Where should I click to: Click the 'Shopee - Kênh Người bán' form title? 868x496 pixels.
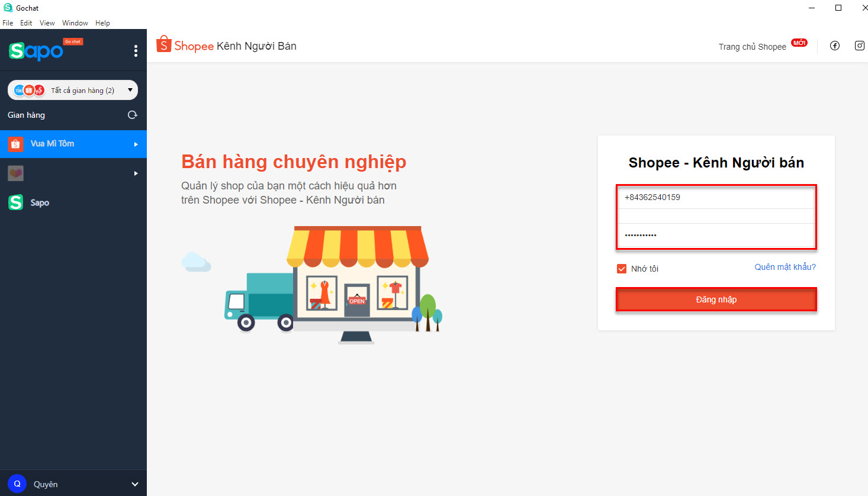pos(716,163)
